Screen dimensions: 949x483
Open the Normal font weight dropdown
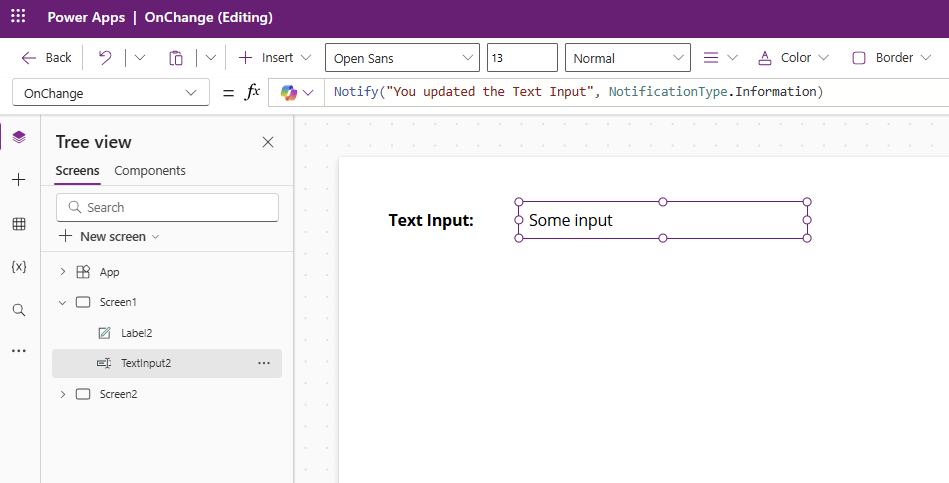tap(628, 58)
